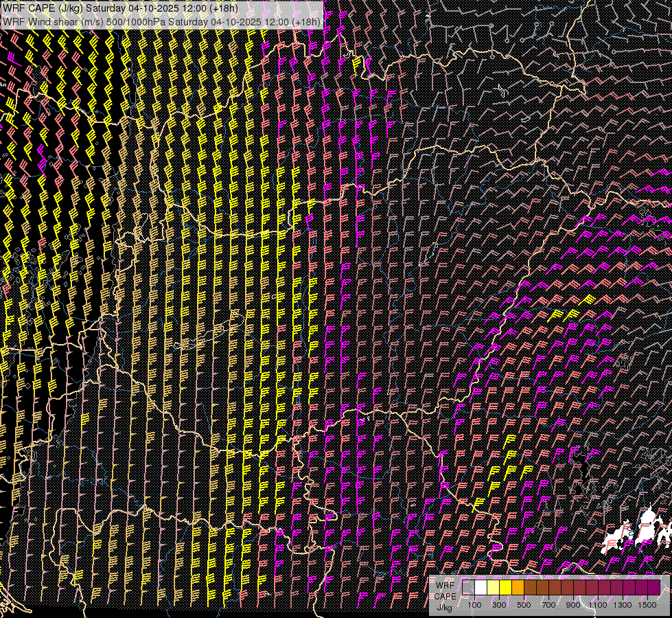Click the empty gray first legend swatch
The width and height of the screenshot is (672, 618).
pyautogui.click(x=469, y=587)
